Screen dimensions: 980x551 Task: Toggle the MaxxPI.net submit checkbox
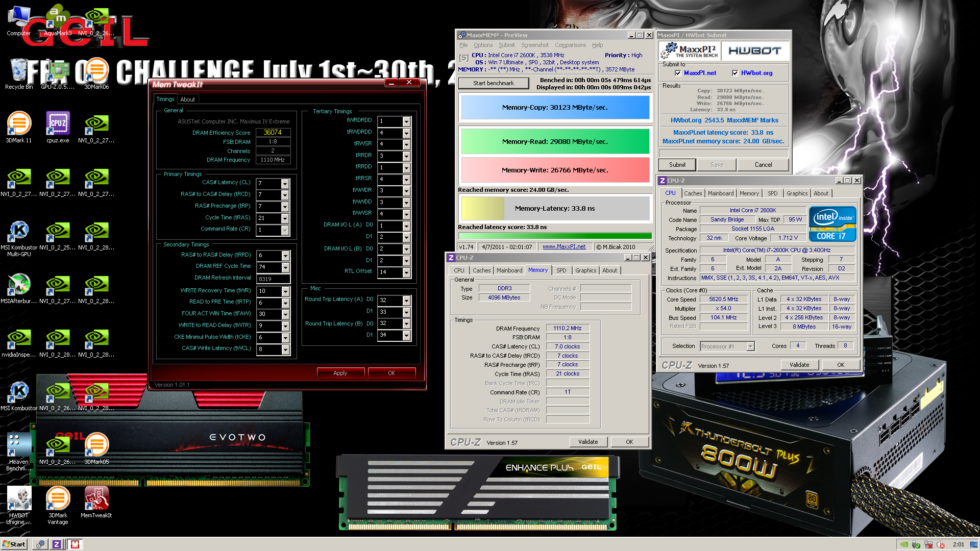(678, 73)
